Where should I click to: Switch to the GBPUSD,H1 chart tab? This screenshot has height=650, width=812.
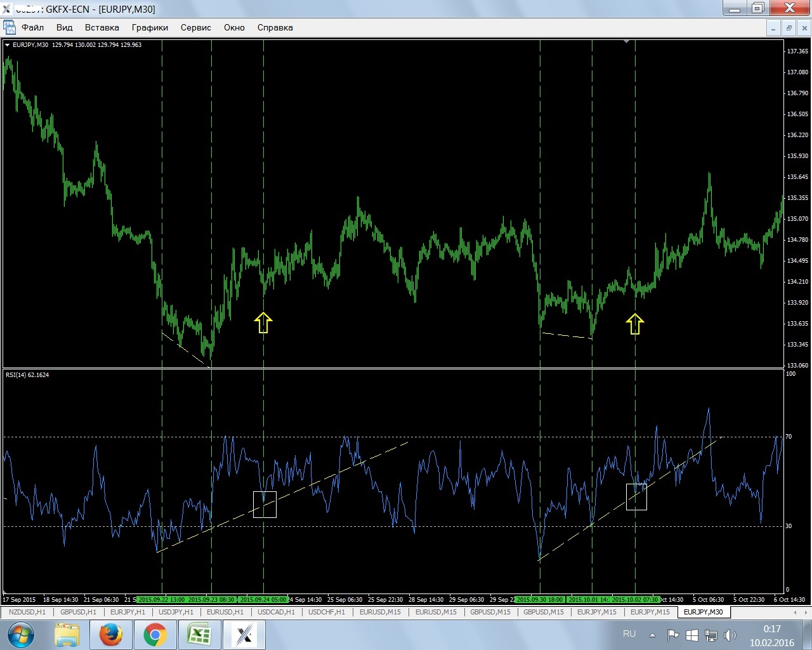[x=78, y=612]
